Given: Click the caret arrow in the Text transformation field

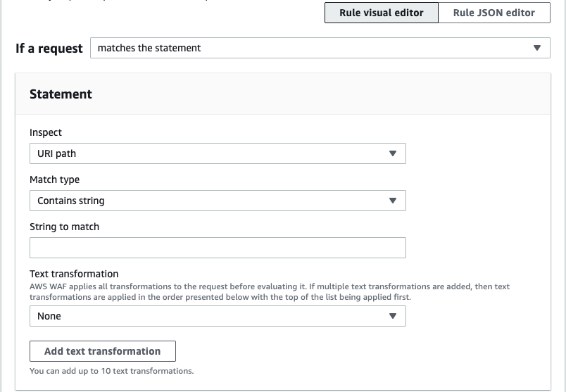Looking at the screenshot, I should (393, 316).
